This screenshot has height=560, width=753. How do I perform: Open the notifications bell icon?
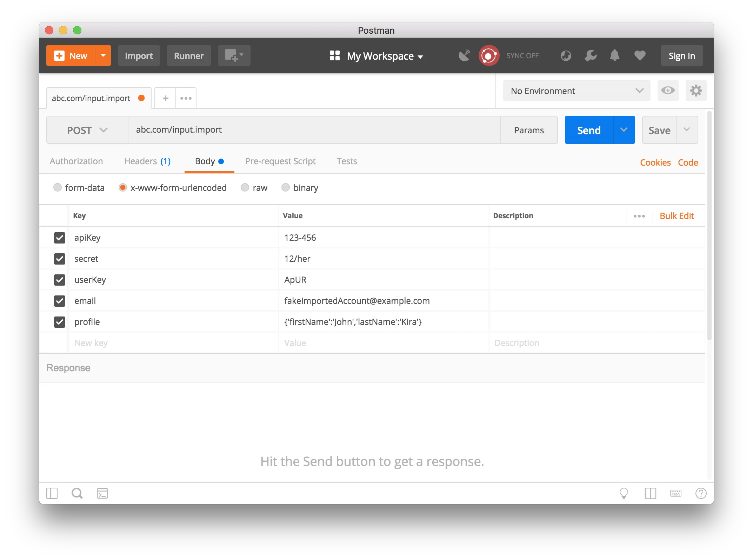coord(614,56)
